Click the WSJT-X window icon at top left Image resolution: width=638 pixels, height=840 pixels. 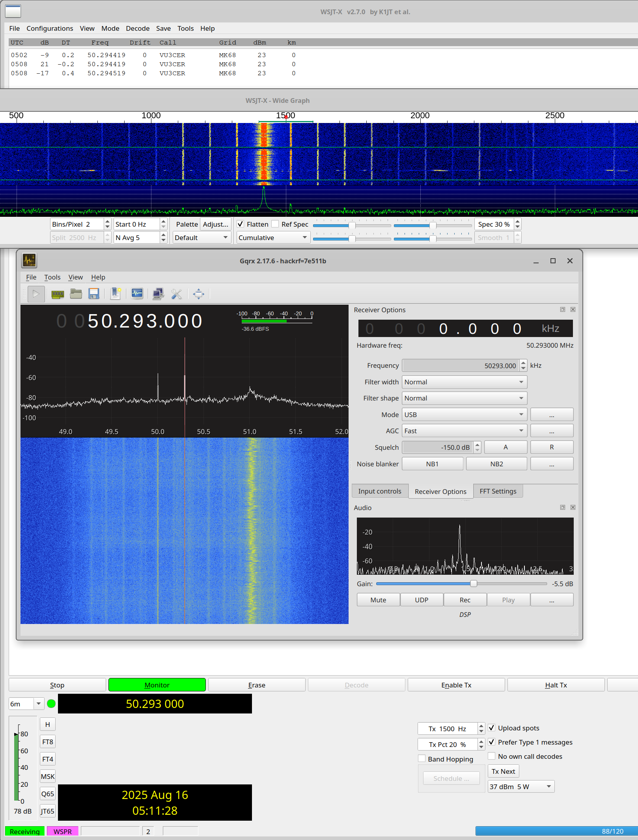[13, 11]
